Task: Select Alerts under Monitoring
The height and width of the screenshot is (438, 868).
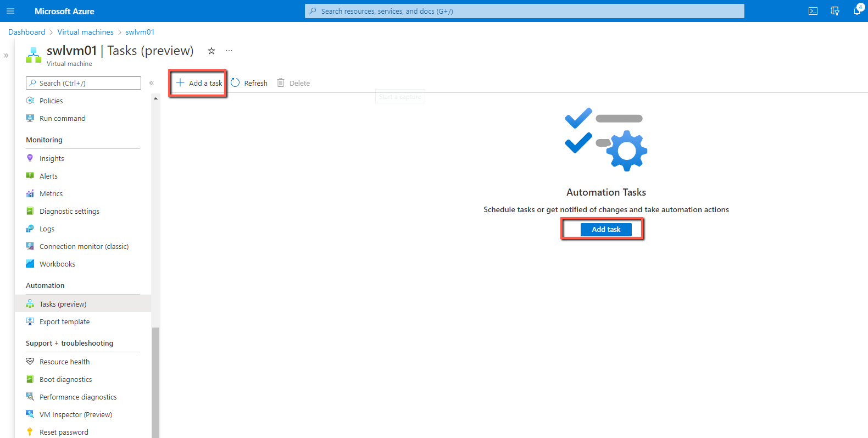Action: pos(48,176)
